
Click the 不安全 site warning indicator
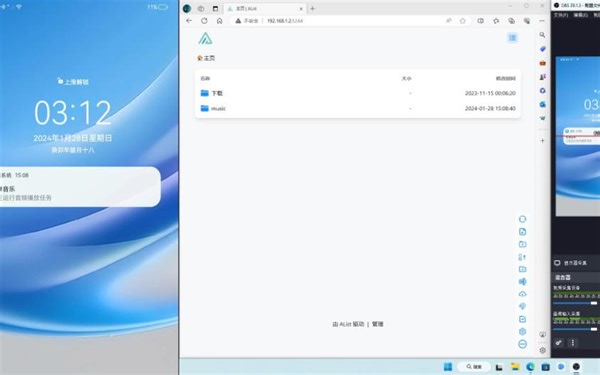247,21
